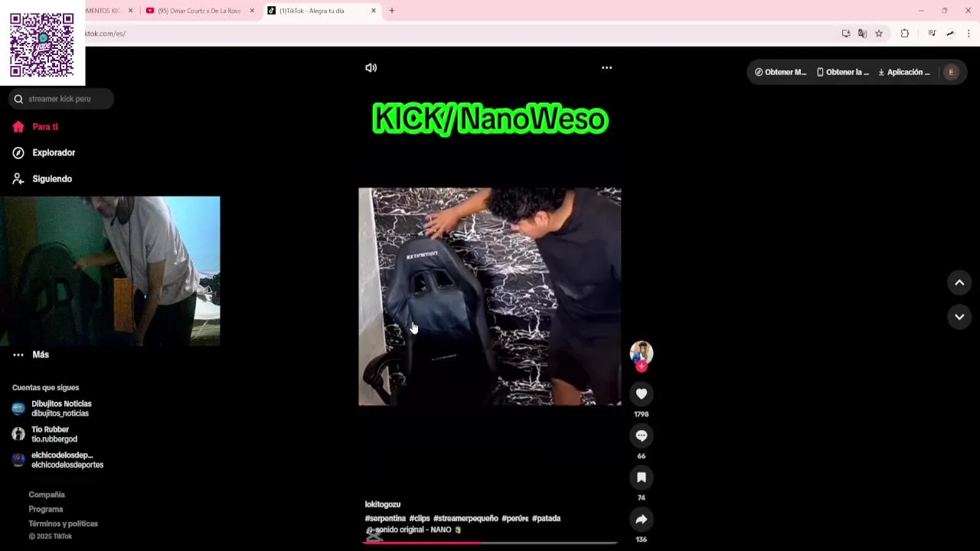The image size is (980, 551).
Task: Open the video three-dot options menu
Action: 606,67
